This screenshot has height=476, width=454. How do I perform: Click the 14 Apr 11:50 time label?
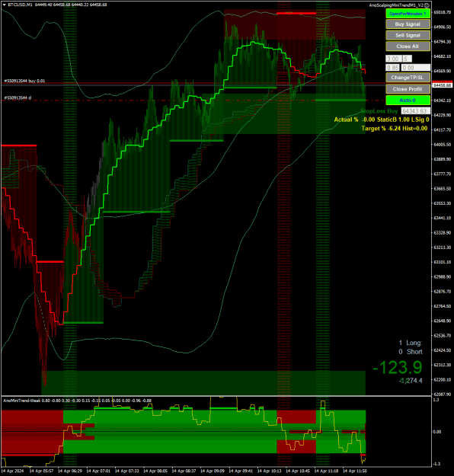click(355, 471)
